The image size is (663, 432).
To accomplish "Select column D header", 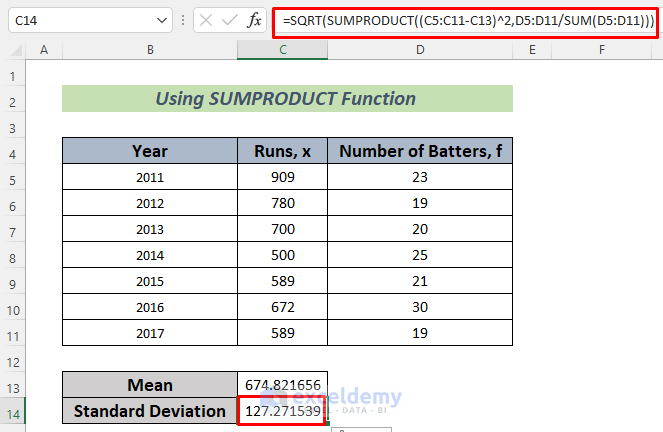I will click(x=420, y=48).
